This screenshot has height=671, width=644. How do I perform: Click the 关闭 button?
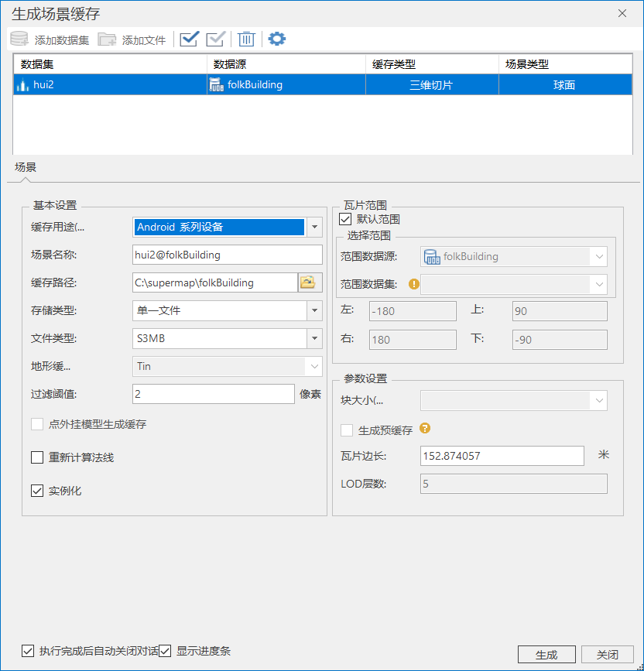[607, 654]
